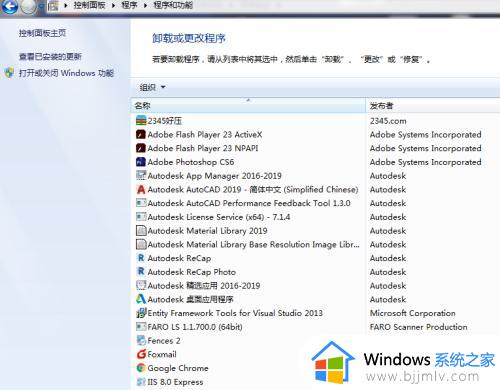Select Adobe Photoshop CS6 entry

point(191,162)
